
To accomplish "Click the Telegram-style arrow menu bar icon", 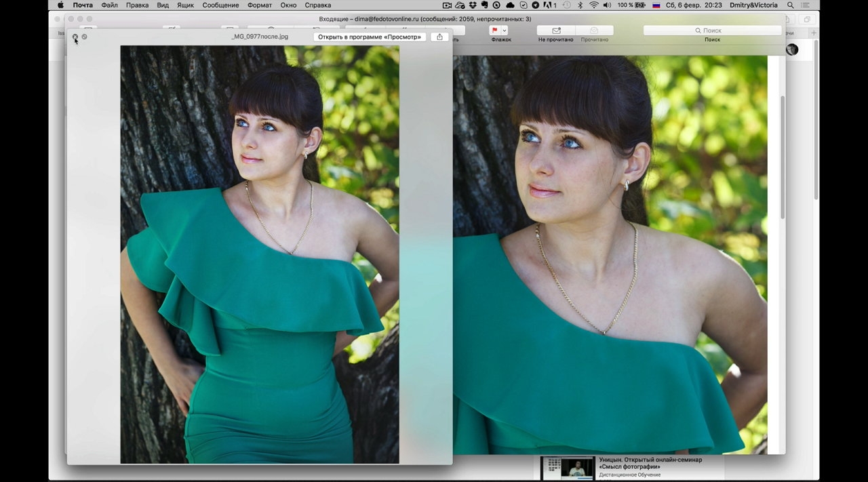I will pos(535,5).
